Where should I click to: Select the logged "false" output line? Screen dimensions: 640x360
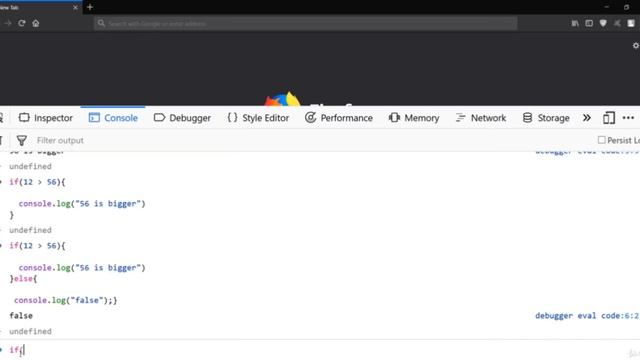(21, 316)
